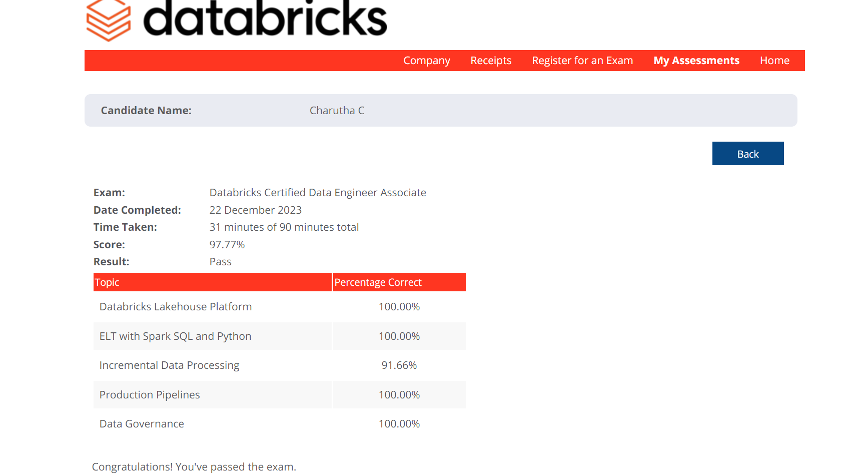Click the Result label
This screenshot has height=476, width=868.
[111, 262]
